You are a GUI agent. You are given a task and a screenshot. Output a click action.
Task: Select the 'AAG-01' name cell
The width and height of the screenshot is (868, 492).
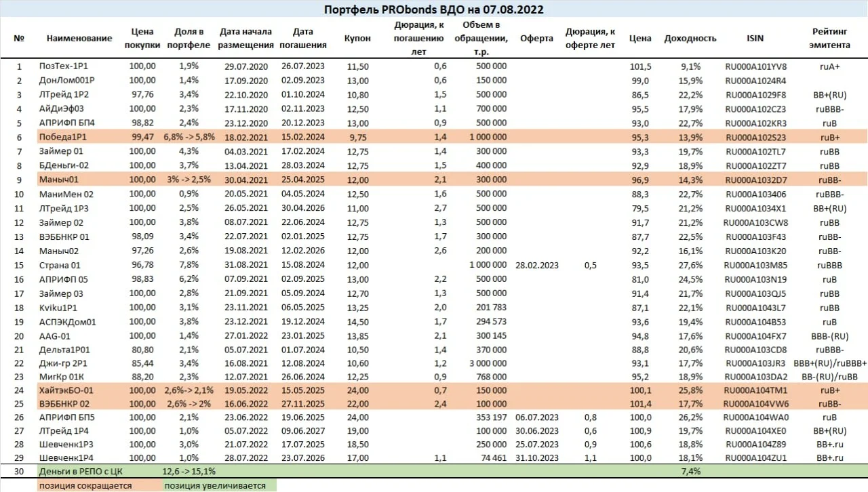click(x=54, y=337)
